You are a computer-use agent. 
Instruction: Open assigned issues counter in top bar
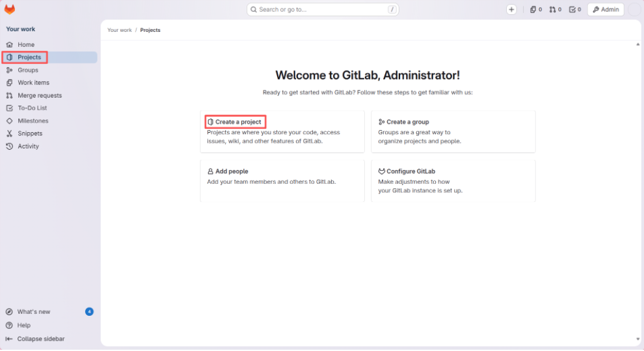coord(535,10)
